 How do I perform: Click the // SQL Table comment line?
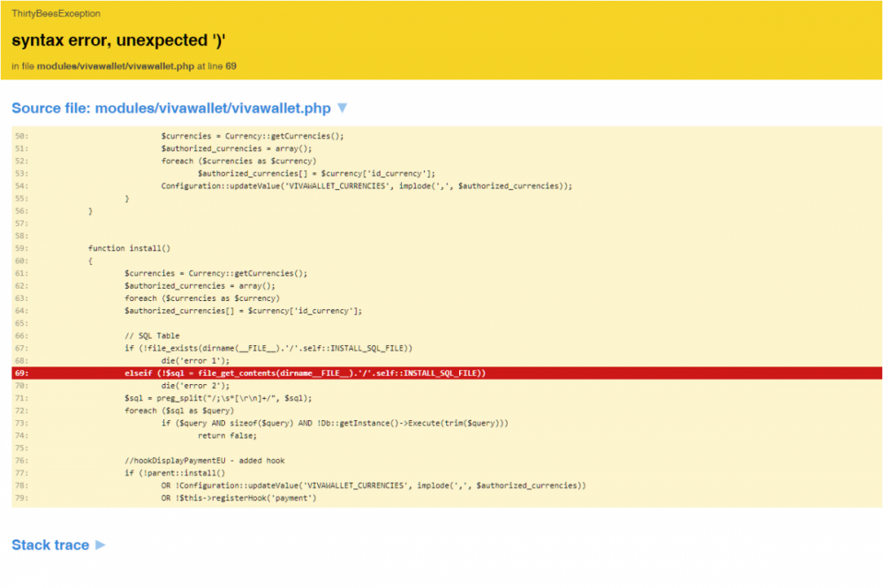click(x=152, y=335)
